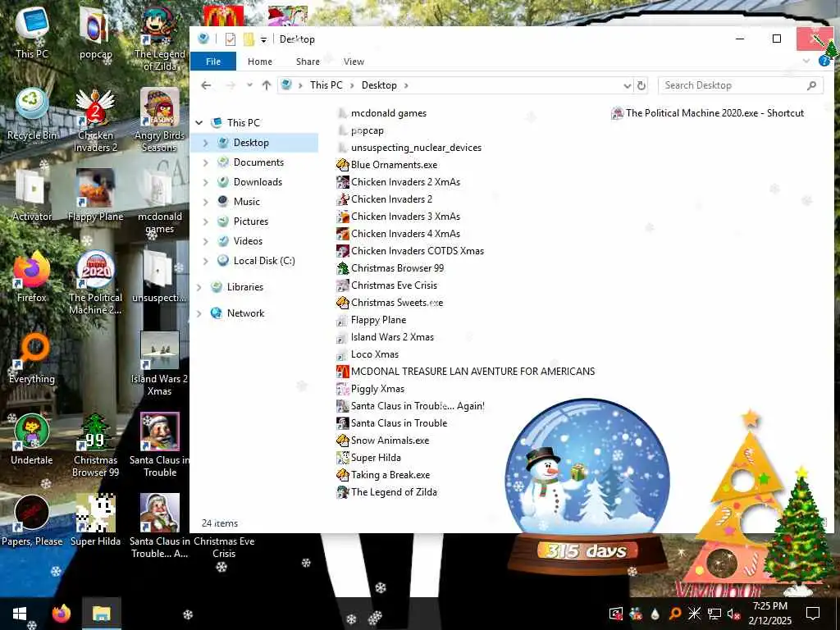Image resolution: width=840 pixels, height=630 pixels.
Task: Select Chicken Invaders COTDS Xmas file
Action: pyautogui.click(x=410, y=251)
